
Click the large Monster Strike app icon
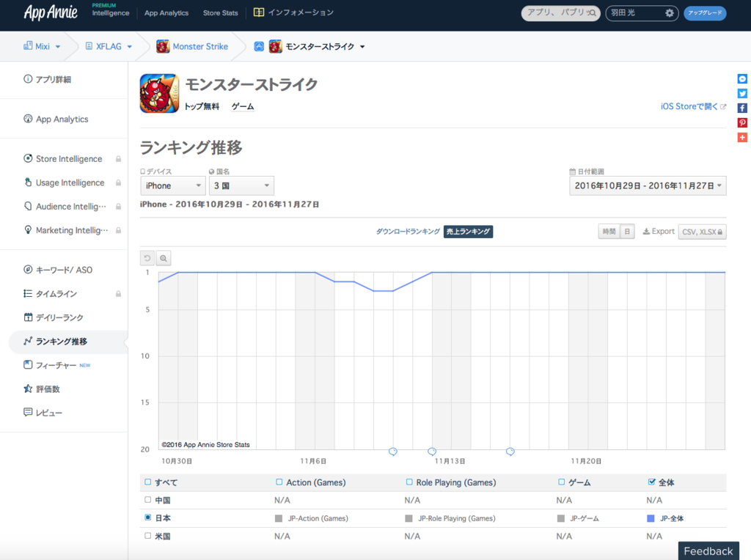(159, 93)
